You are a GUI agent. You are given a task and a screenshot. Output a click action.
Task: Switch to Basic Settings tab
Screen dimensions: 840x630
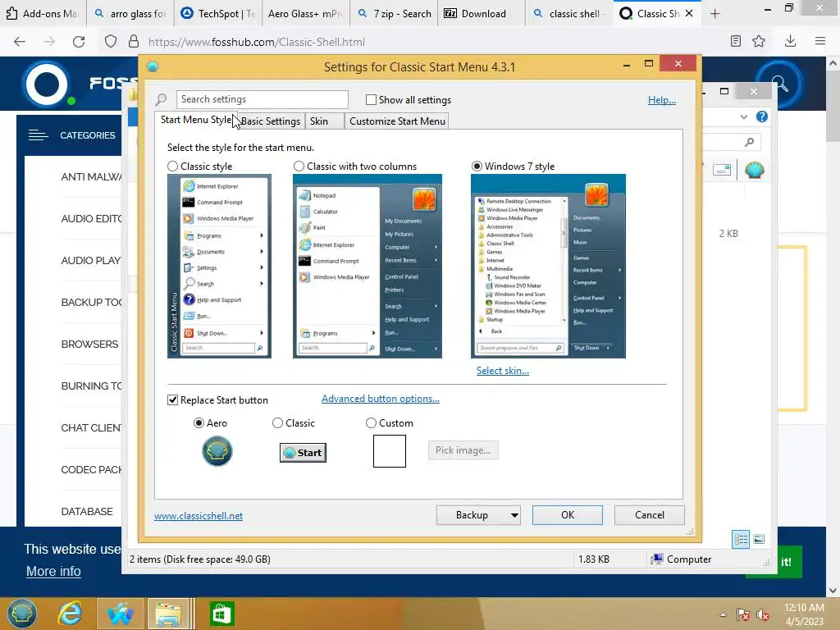[271, 121]
